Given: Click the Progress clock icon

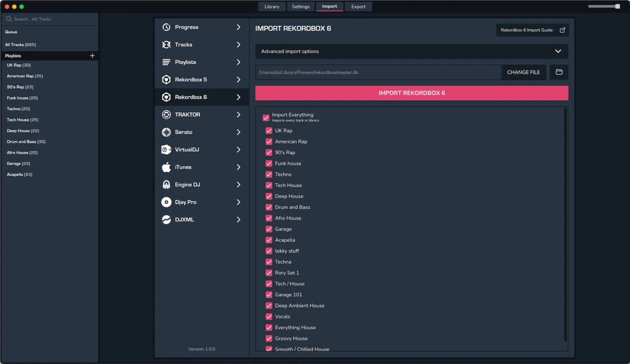Looking at the screenshot, I should click(166, 27).
